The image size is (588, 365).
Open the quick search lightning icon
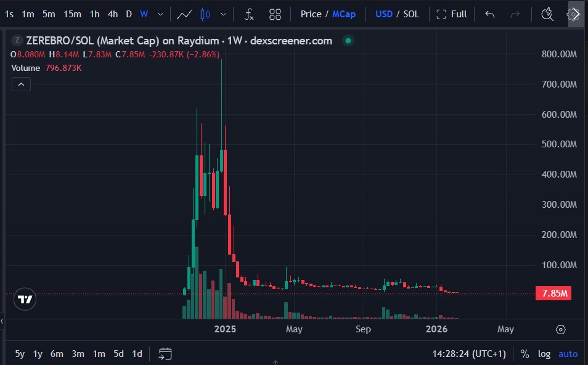click(547, 14)
